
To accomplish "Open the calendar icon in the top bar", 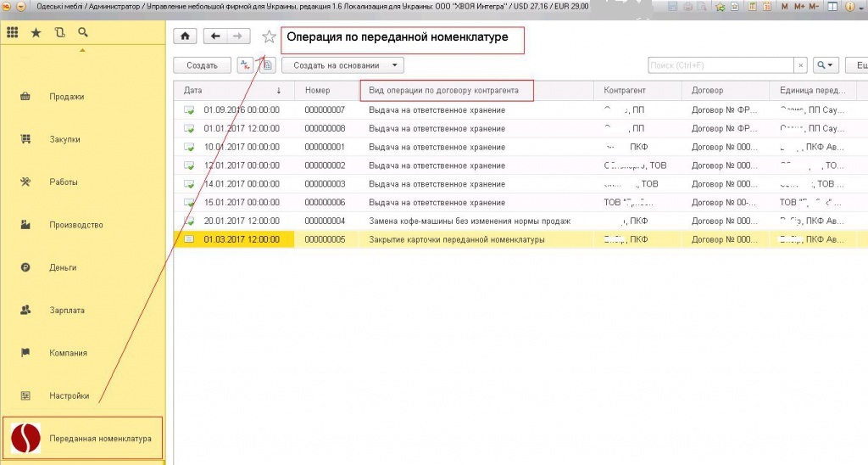I will point(767,7).
